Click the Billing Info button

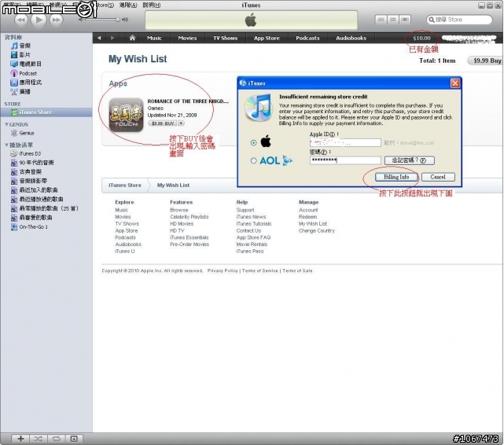pyautogui.click(x=396, y=177)
